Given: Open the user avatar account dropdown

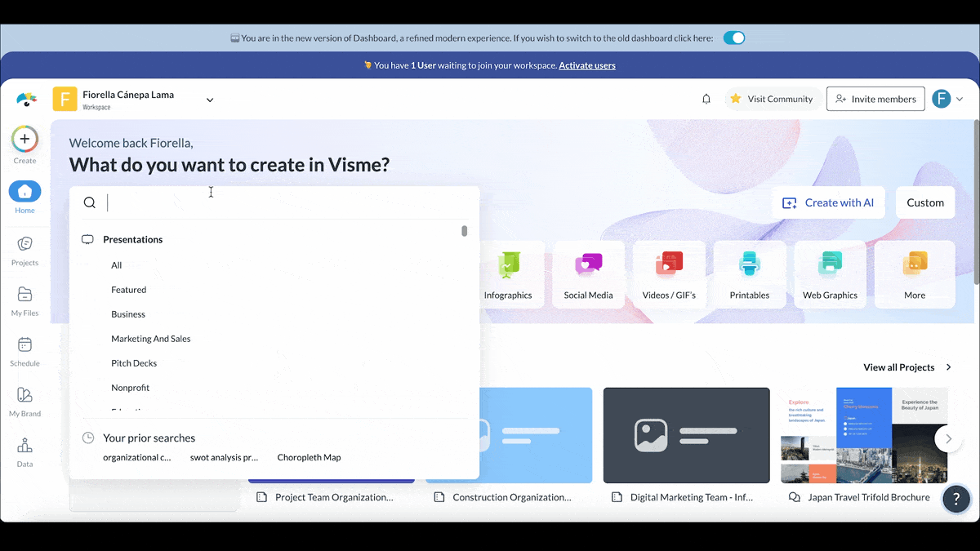Looking at the screenshot, I should tap(947, 99).
